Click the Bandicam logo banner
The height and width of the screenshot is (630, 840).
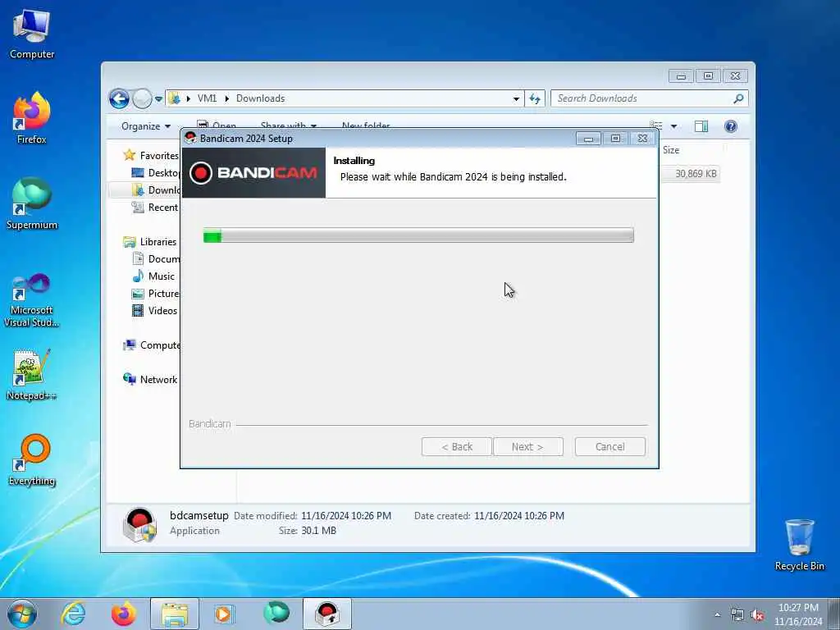click(x=254, y=172)
